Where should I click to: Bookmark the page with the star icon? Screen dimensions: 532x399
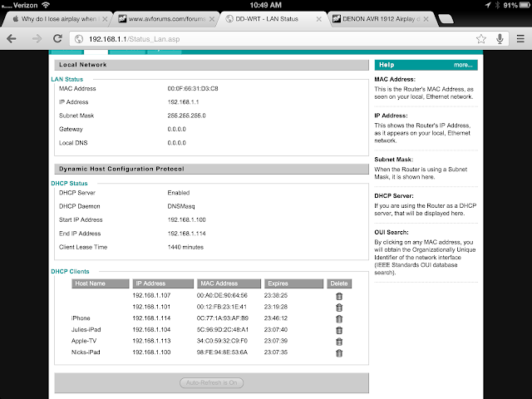point(480,39)
